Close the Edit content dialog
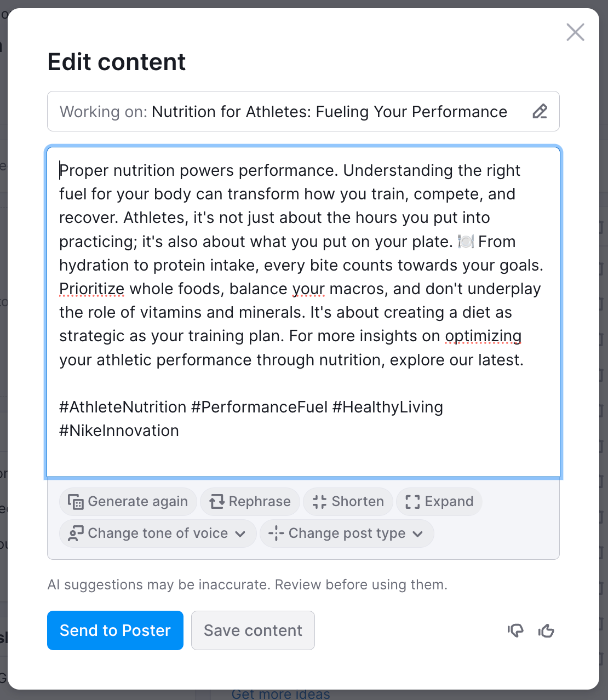This screenshot has height=700, width=608. tap(575, 32)
